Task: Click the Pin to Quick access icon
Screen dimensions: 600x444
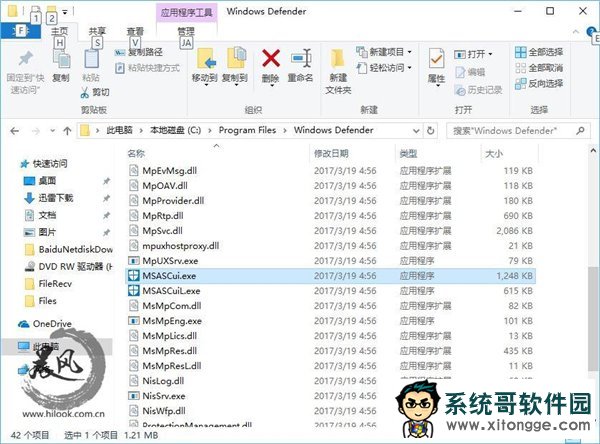Action: tap(25, 59)
